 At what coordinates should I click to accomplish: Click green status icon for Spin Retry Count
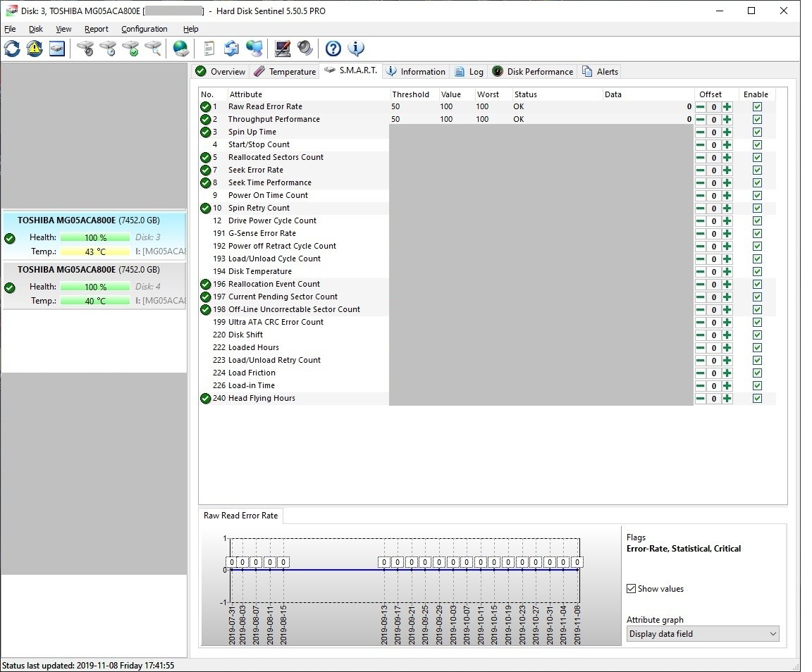206,208
